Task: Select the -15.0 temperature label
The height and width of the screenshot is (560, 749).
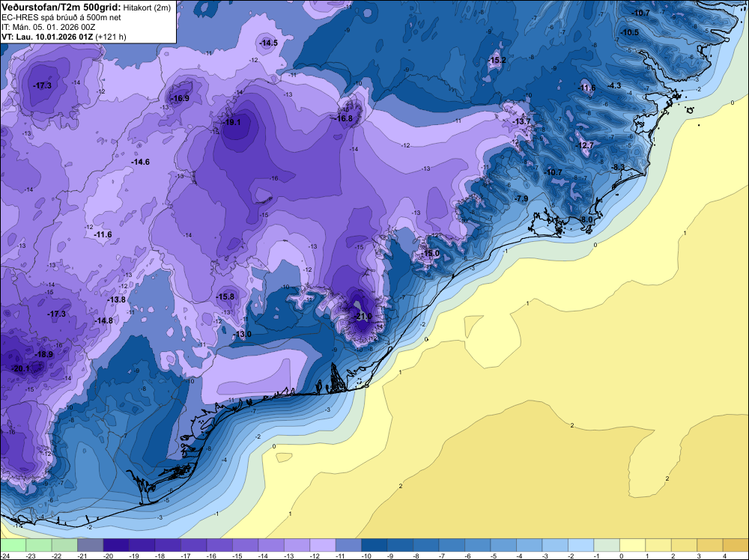Action: (x=431, y=253)
